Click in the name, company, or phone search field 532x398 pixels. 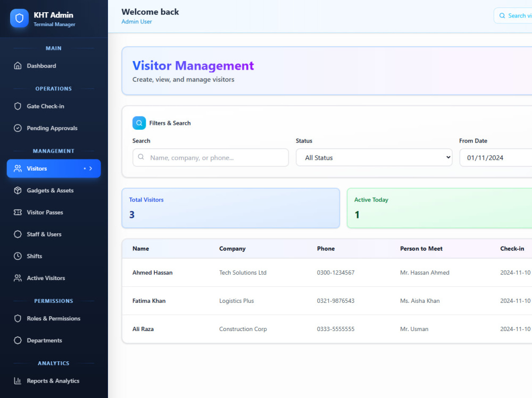point(210,158)
